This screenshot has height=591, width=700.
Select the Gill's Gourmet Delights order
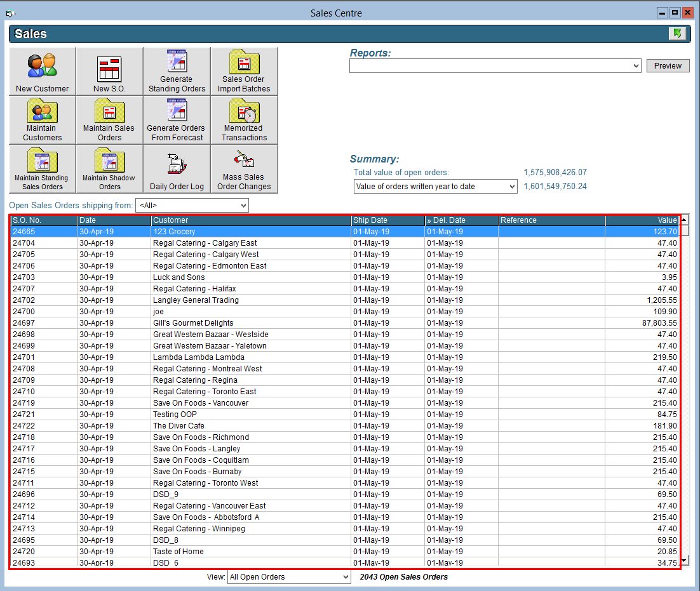345,323
